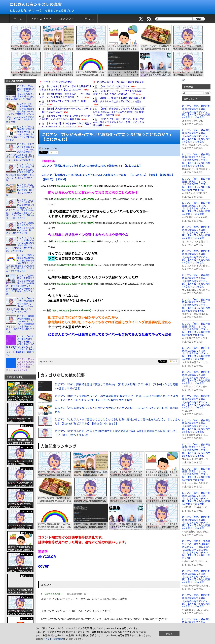Open feed link 【ホロライブ】肉焼きラミィ

pos(115,86)
